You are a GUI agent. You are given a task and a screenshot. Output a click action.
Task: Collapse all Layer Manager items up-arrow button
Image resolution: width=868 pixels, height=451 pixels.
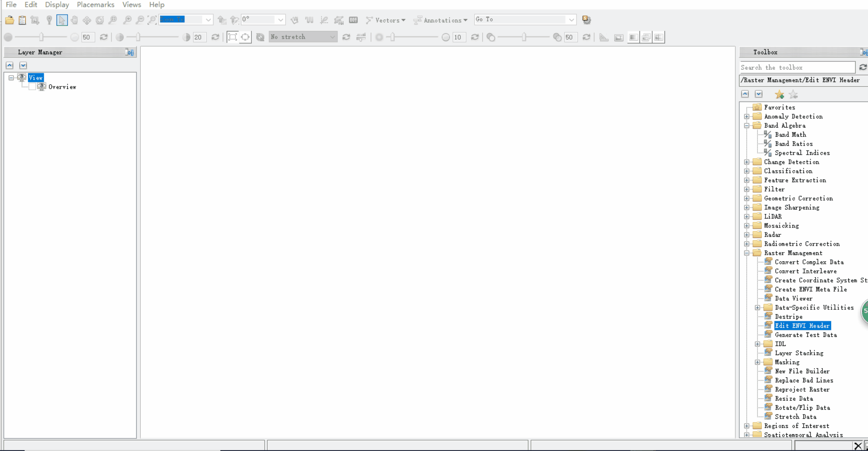(x=10, y=66)
